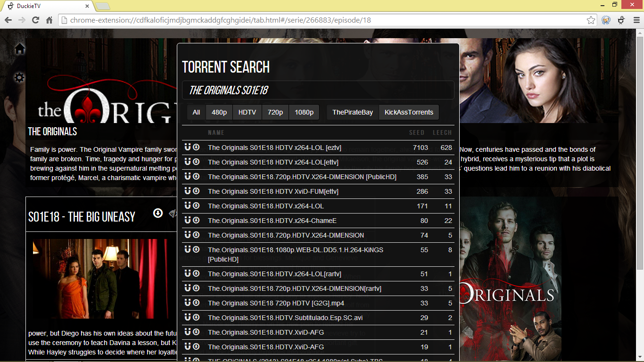This screenshot has height=362, width=644.
Task: Click magnet icon for XviD-FUM[ettv] row
Action: point(188,191)
